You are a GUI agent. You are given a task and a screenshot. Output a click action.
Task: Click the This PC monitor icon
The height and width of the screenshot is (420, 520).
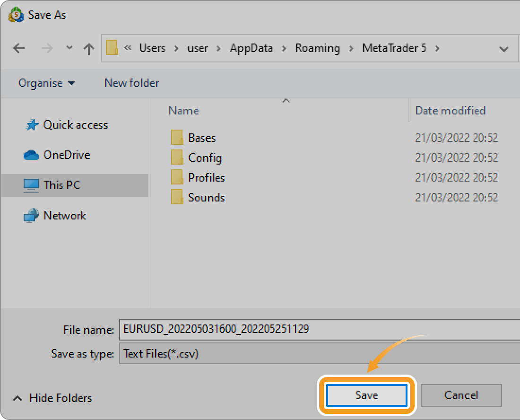coord(31,185)
